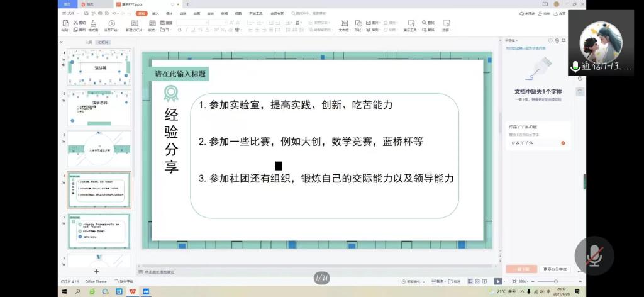644x297 pixels.
Task: Click the Shapes tool in the ribbon
Action: click(x=358, y=24)
